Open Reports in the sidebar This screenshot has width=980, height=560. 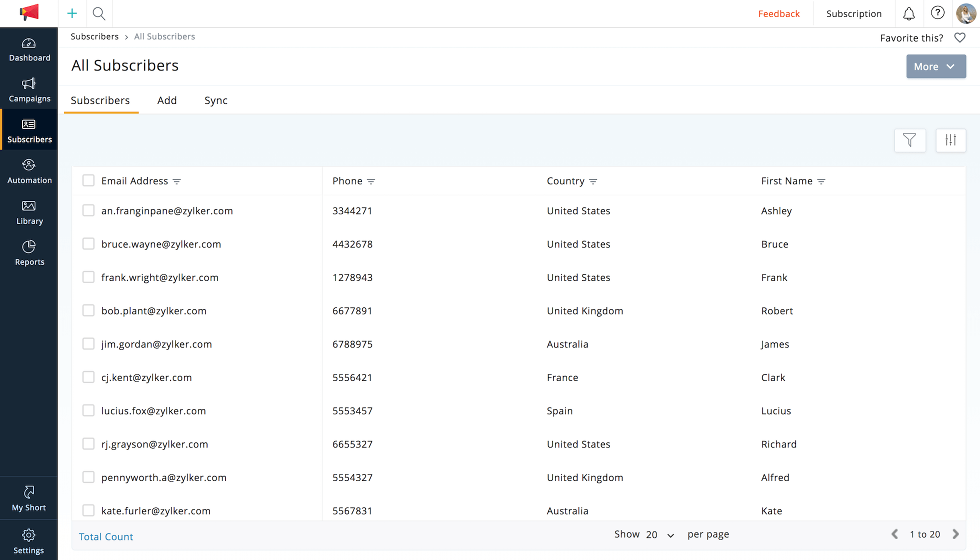click(x=29, y=253)
